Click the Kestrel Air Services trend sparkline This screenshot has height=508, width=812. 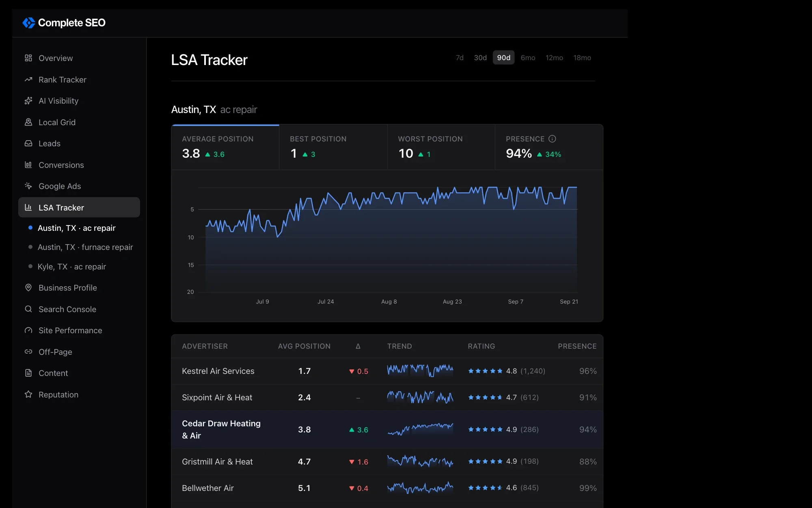[x=420, y=371]
